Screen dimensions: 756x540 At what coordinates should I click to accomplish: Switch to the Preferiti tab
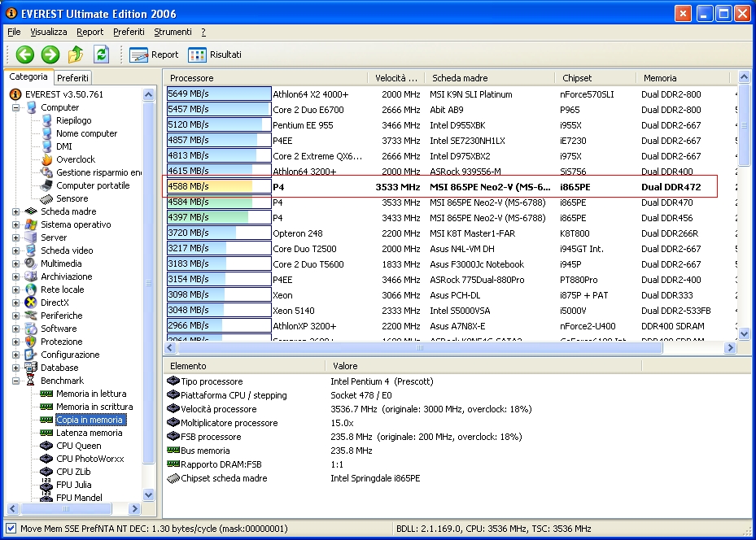click(x=72, y=78)
